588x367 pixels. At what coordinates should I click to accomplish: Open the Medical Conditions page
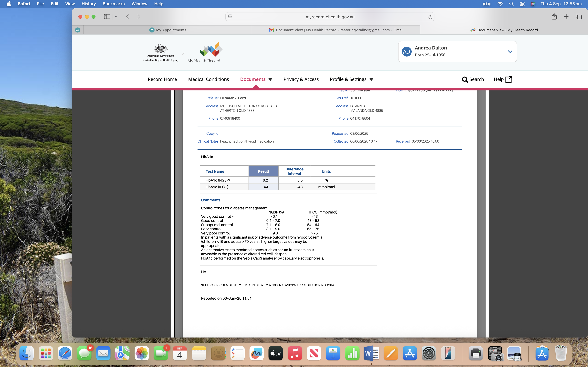(x=208, y=79)
